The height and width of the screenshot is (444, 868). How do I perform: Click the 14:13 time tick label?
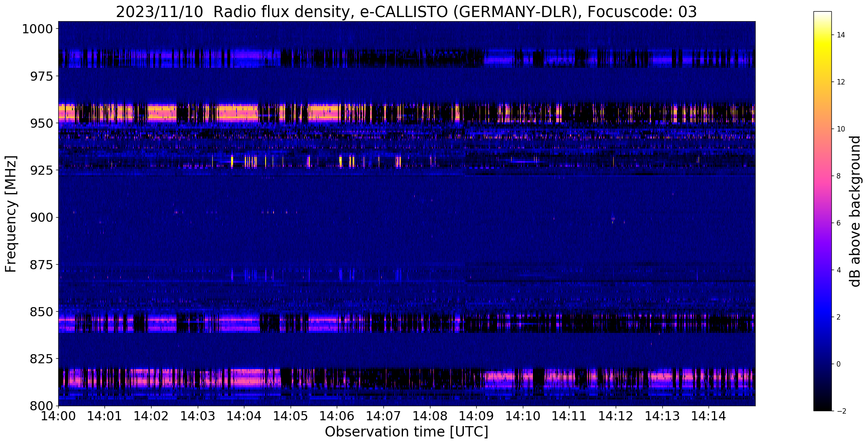[x=662, y=416]
